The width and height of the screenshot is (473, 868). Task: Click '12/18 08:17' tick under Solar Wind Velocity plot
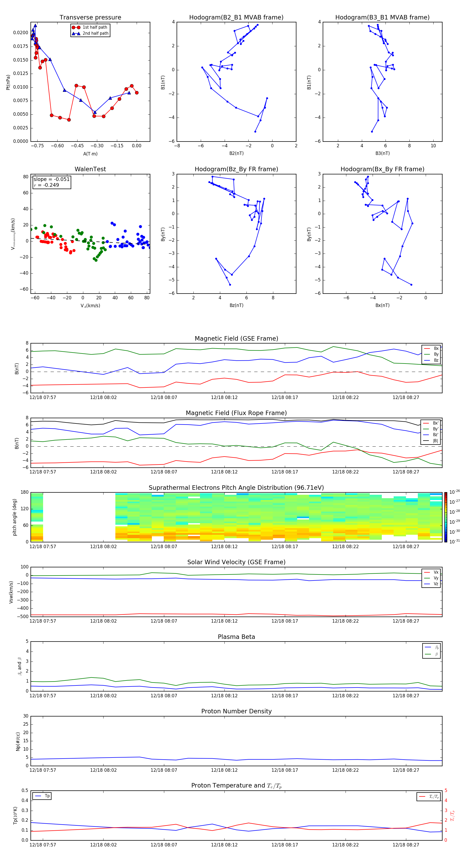click(285, 621)
